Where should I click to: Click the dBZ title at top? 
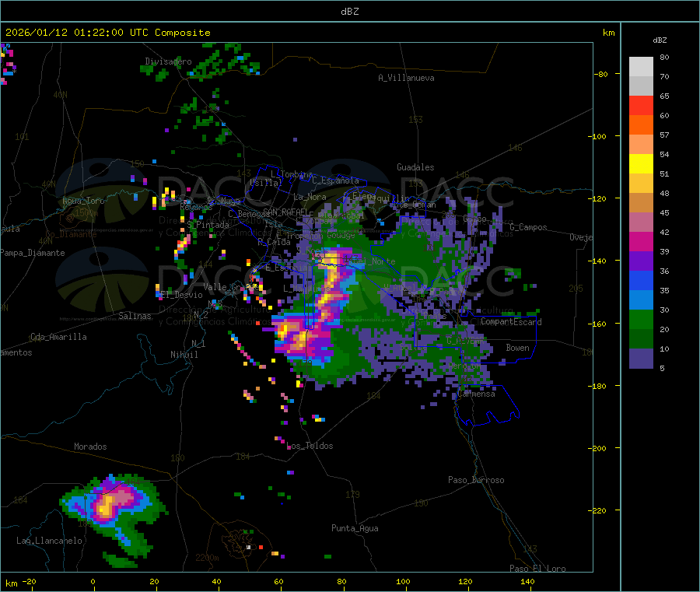[x=349, y=12]
